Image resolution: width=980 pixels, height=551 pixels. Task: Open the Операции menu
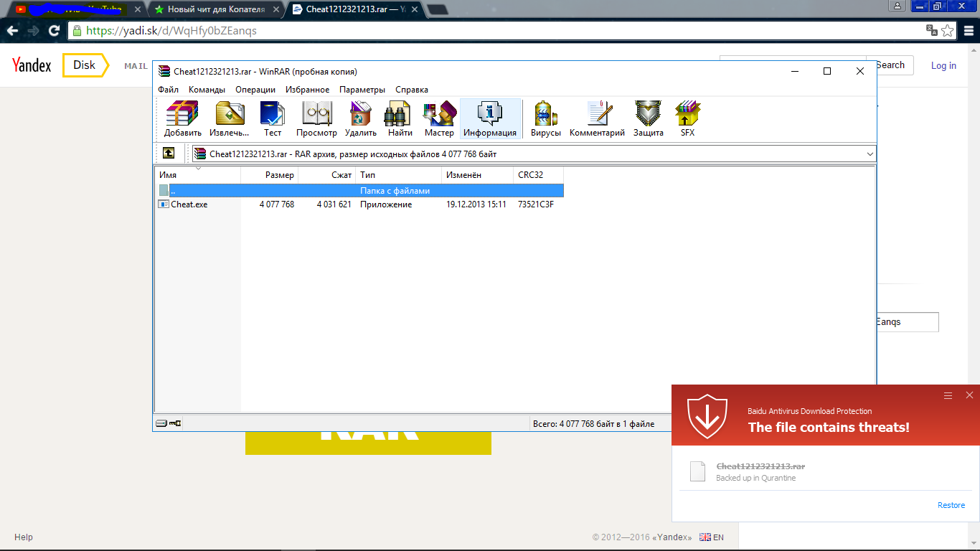[x=255, y=90]
